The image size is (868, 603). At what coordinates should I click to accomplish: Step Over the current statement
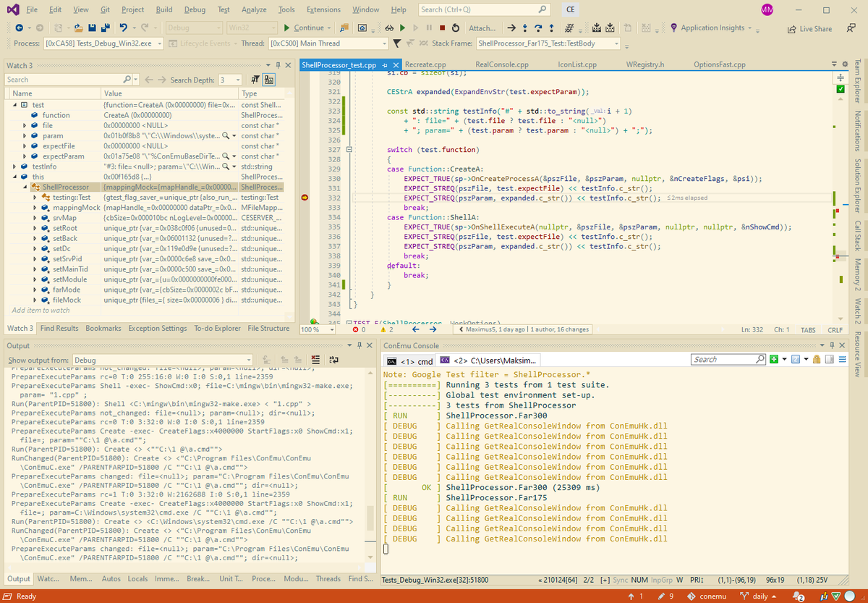(537, 28)
